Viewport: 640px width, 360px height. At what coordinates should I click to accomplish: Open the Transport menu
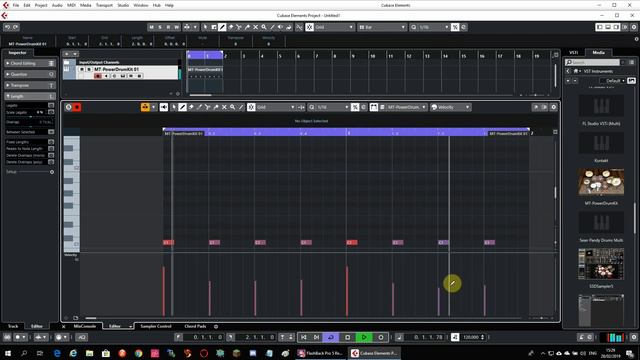click(104, 5)
